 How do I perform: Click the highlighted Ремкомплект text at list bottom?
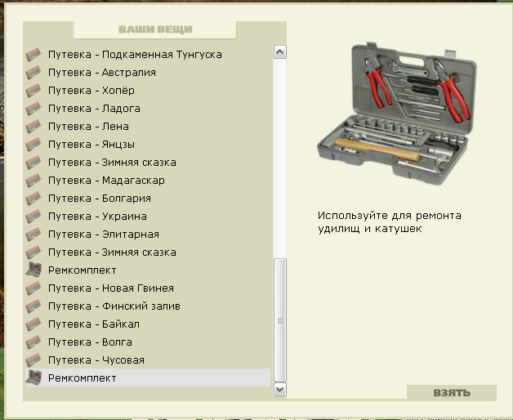pos(83,378)
